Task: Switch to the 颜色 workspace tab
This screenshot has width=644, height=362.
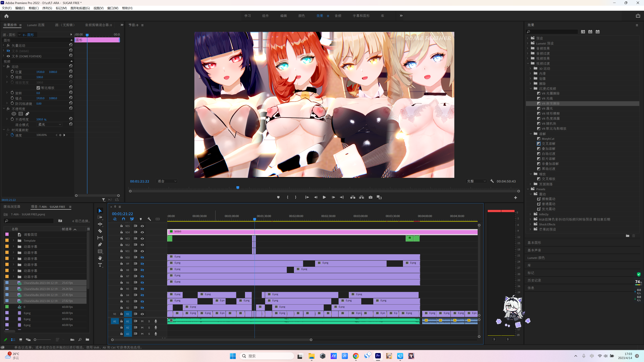Action: pos(302,16)
